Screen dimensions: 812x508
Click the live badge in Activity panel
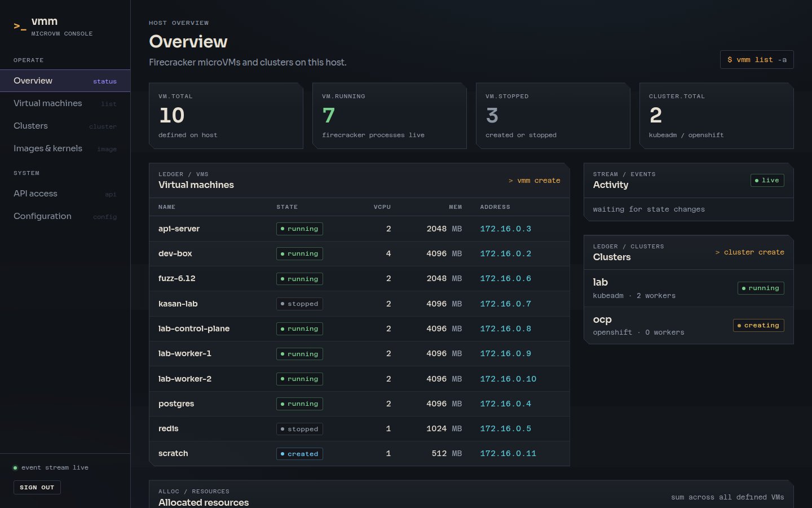click(x=767, y=180)
